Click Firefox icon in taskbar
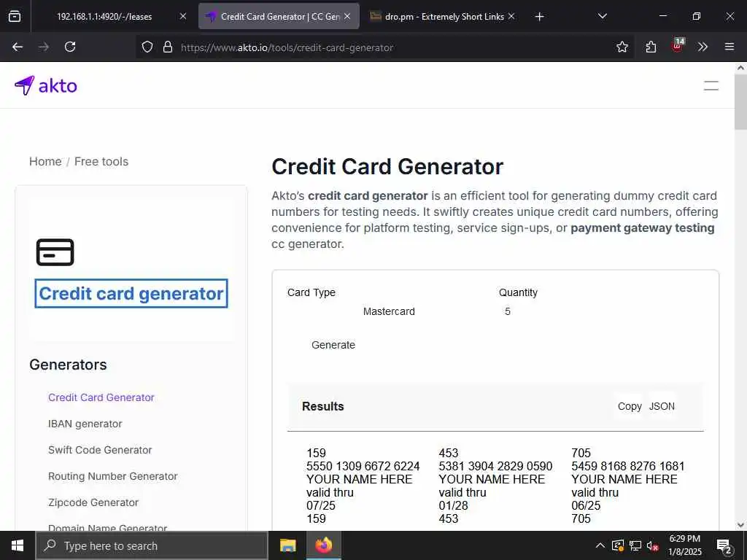 tap(323, 545)
